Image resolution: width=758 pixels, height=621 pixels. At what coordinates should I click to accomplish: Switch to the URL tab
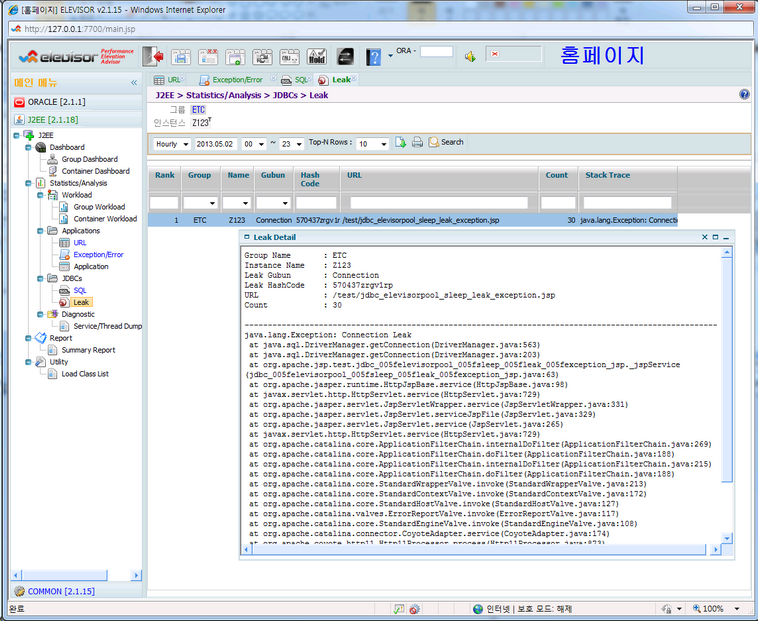[x=169, y=80]
